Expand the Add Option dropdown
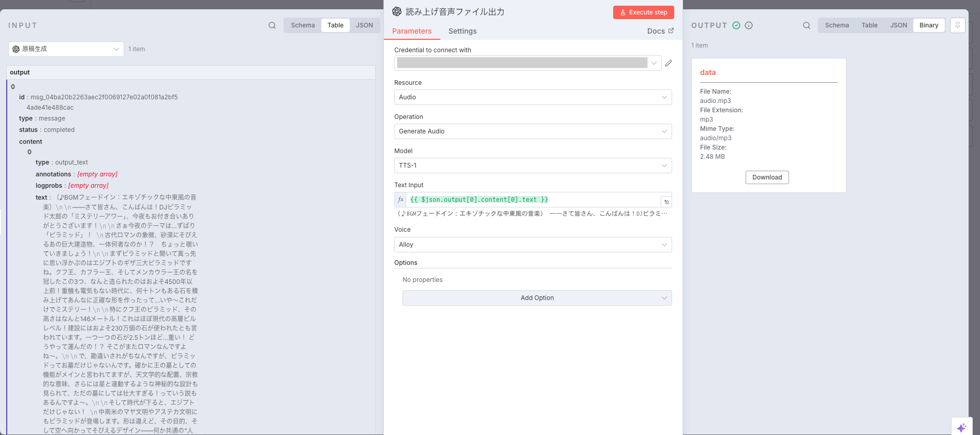 pyautogui.click(x=537, y=298)
